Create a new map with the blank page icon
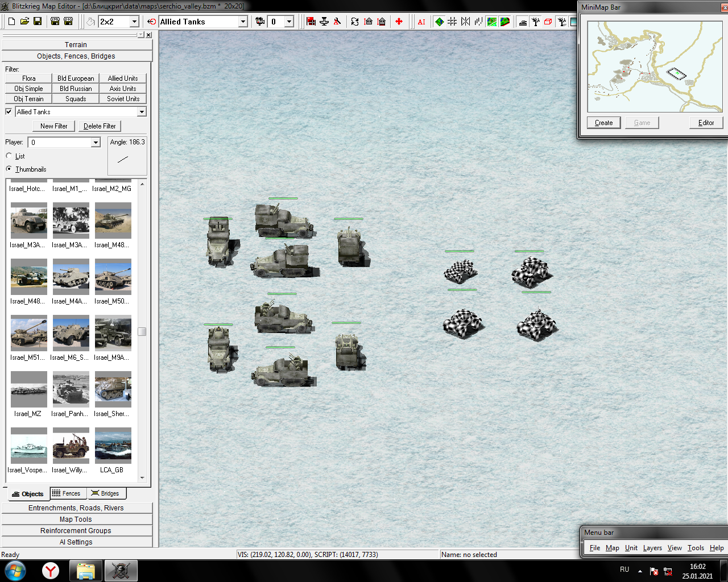 [11, 22]
